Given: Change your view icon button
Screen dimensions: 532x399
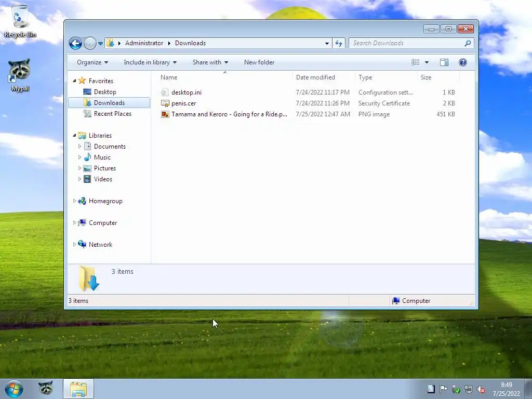Looking at the screenshot, I should point(416,62).
